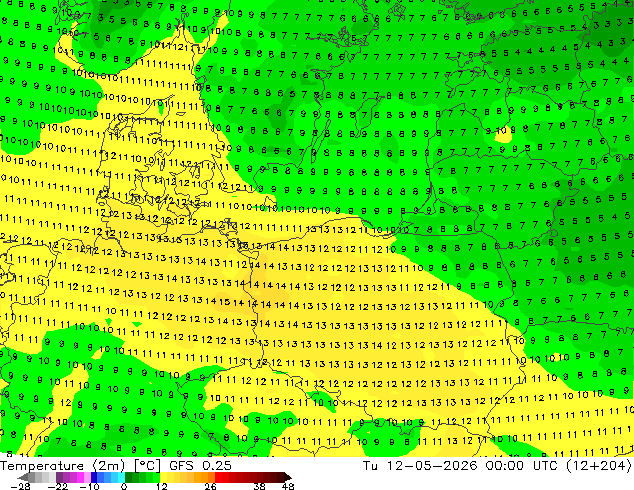The image size is (634, 490).
Task: Click the '26' legend value
Action: (x=210, y=486)
